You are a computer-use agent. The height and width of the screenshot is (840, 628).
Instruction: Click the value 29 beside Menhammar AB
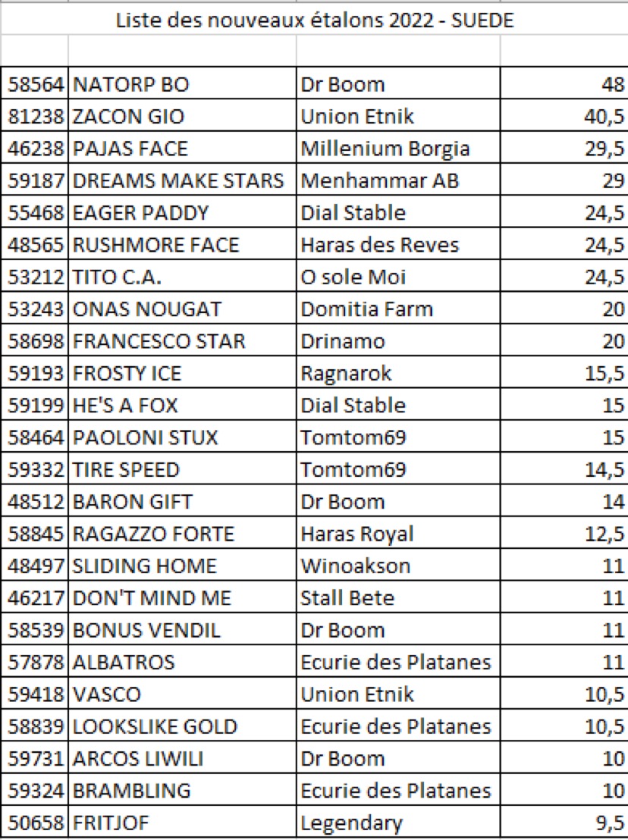click(x=564, y=180)
